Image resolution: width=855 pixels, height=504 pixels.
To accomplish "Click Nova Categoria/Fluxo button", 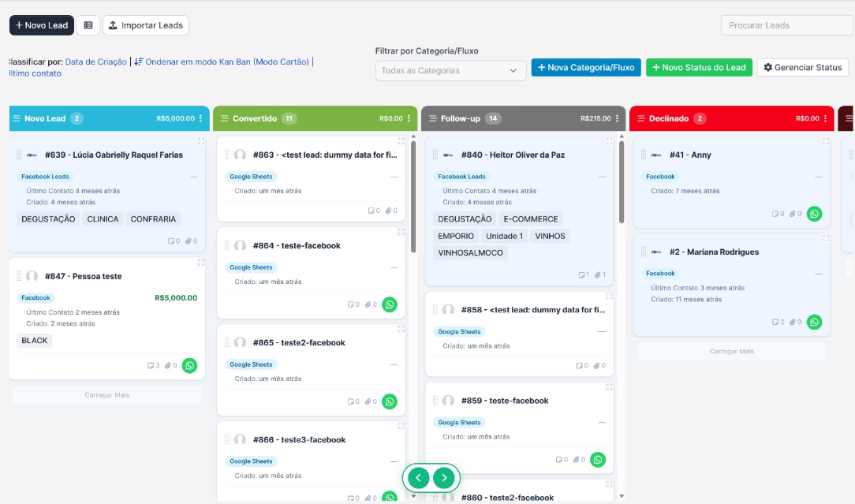I will [x=586, y=68].
